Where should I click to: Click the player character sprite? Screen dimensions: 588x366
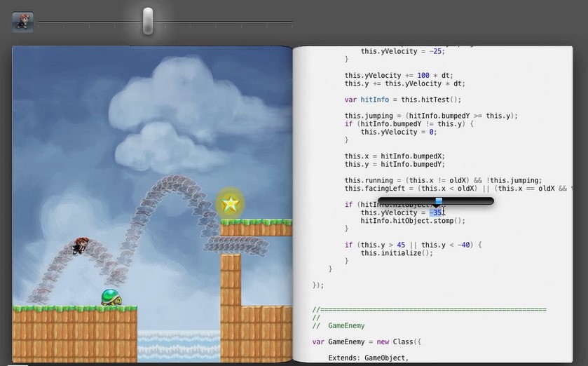(81, 245)
